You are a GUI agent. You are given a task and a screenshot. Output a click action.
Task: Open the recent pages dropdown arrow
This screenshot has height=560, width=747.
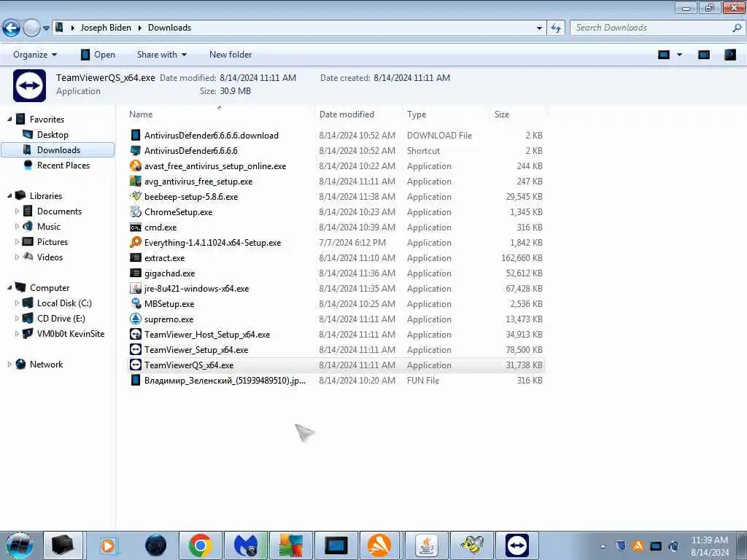[46, 28]
